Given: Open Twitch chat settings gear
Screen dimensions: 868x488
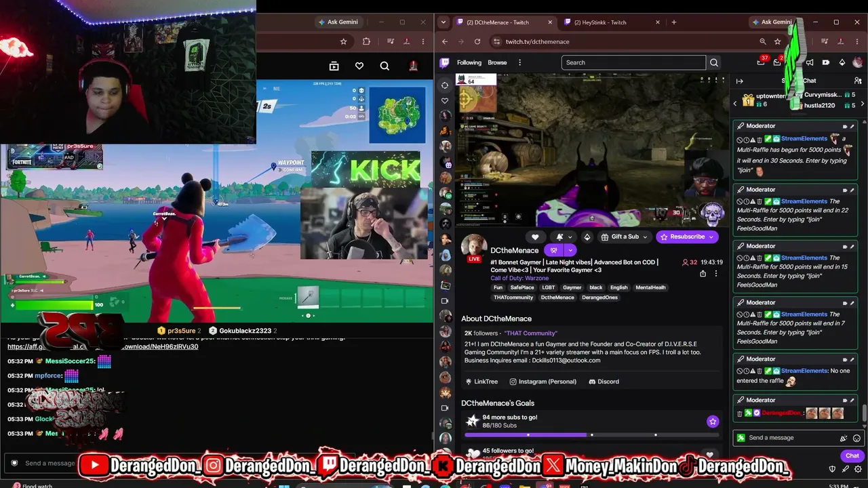Looking at the screenshot, I should click(x=858, y=468).
